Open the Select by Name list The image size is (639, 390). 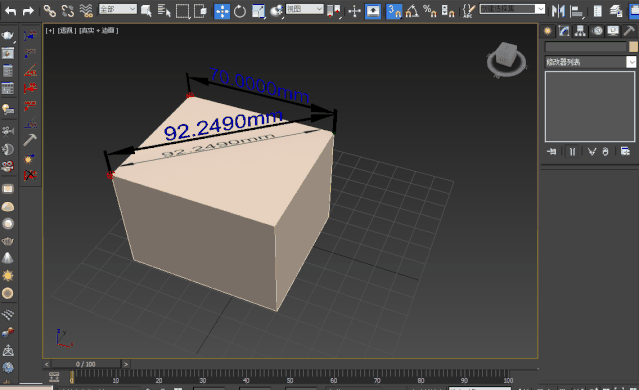tap(164, 11)
